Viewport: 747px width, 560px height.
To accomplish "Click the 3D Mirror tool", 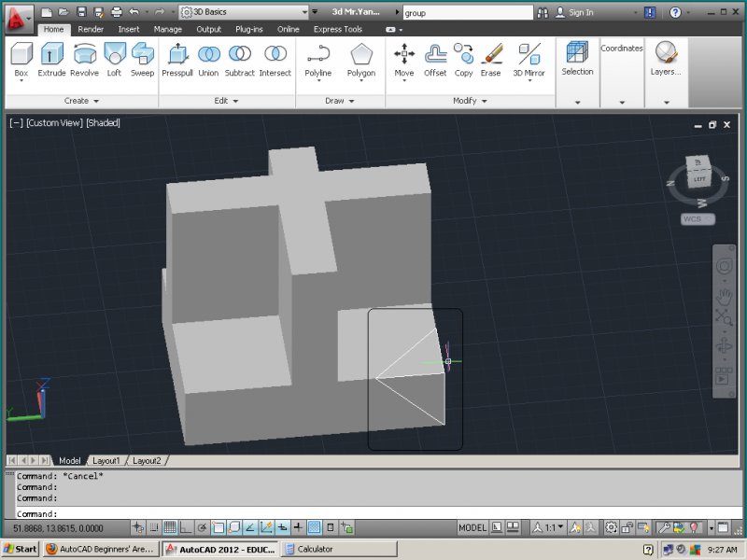I will pos(529,59).
